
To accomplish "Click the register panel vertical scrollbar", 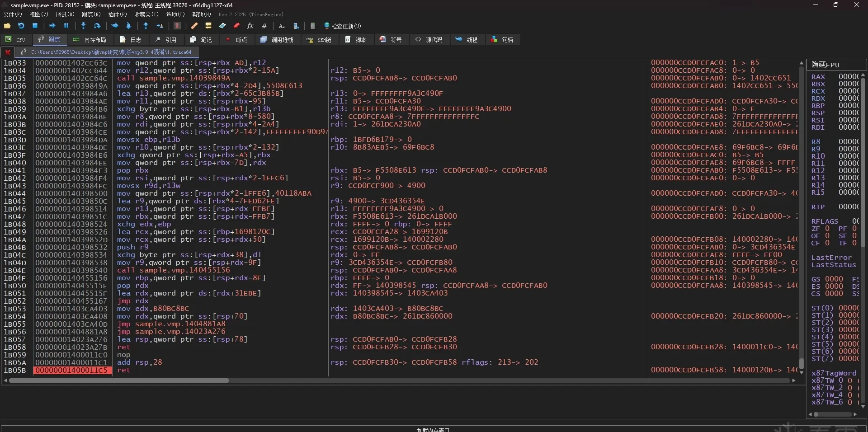I will click(x=863, y=163).
